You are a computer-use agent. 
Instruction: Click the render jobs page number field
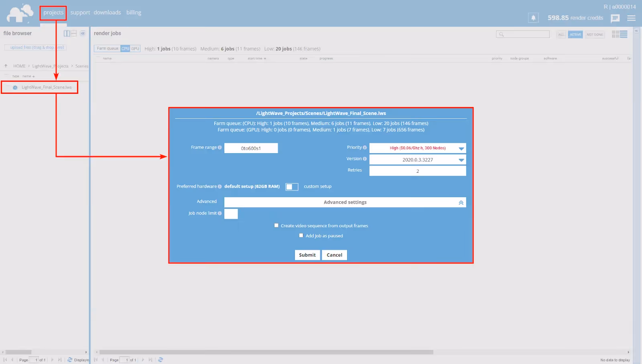(x=125, y=360)
